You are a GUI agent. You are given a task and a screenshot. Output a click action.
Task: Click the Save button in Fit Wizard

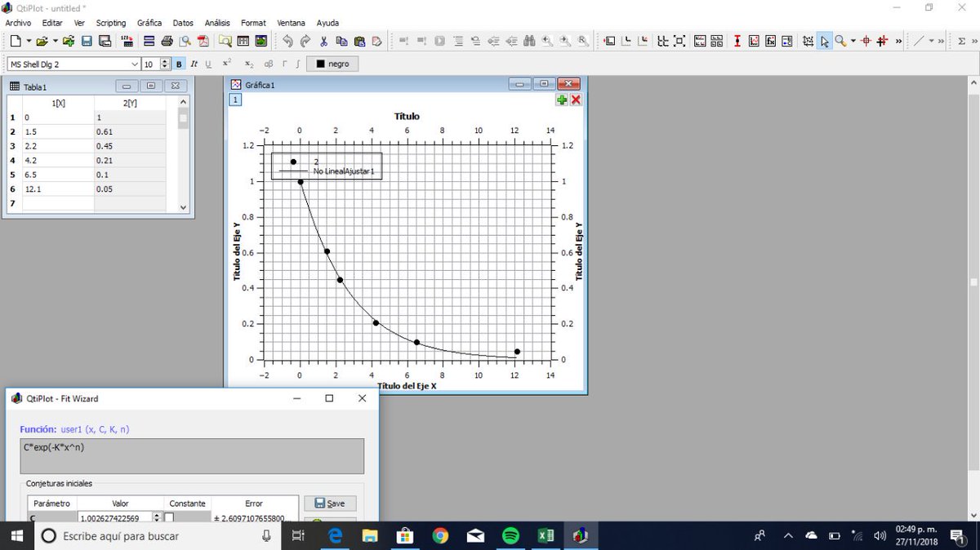330,503
